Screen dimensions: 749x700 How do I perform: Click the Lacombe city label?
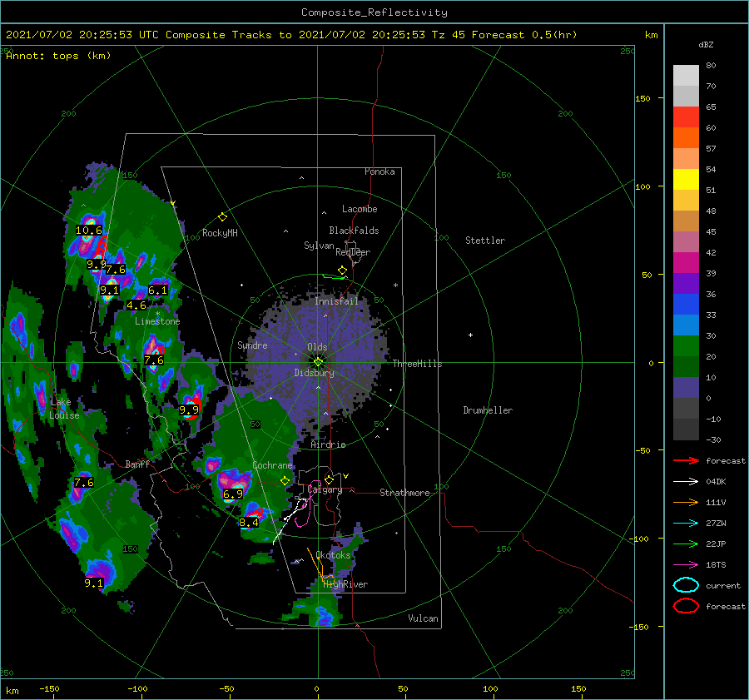[x=360, y=209]
